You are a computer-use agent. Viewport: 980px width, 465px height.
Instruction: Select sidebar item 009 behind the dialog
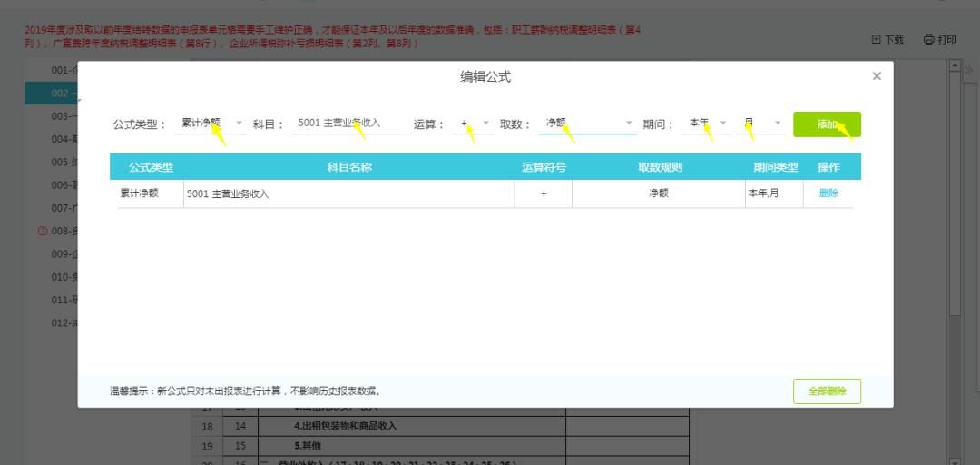[x=52, y=254]
